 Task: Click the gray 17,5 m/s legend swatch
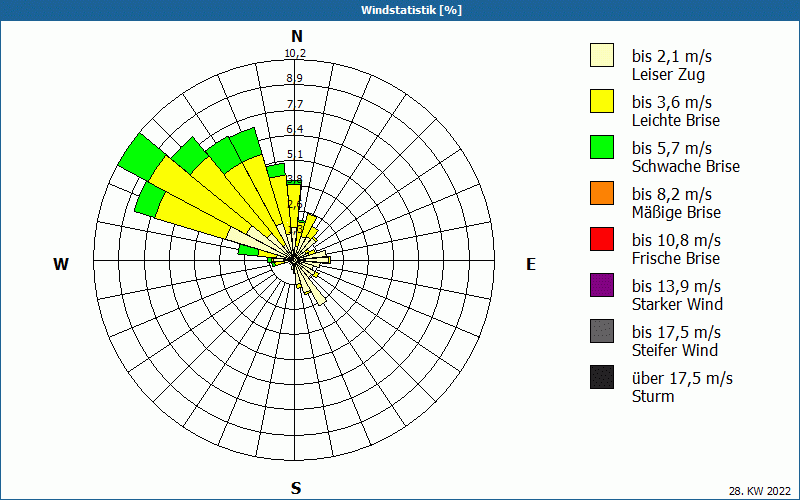point(602,331)
